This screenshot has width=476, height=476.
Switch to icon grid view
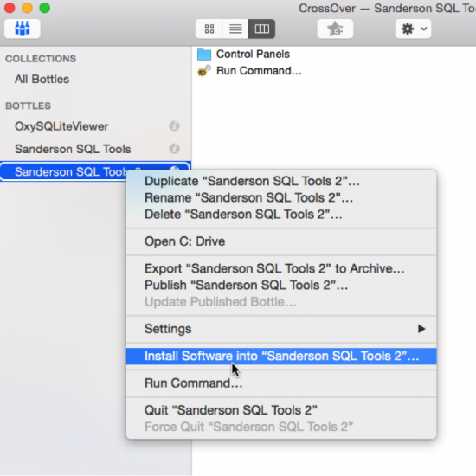209,29
